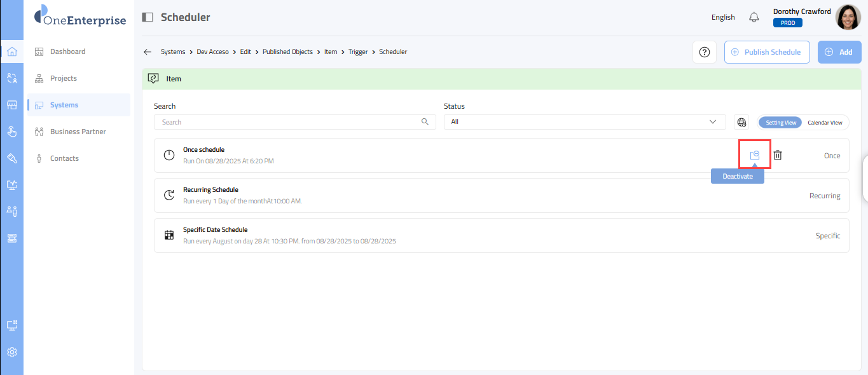Navigate to Business Partner menu item
868x375 pixels.
point(78,132)
